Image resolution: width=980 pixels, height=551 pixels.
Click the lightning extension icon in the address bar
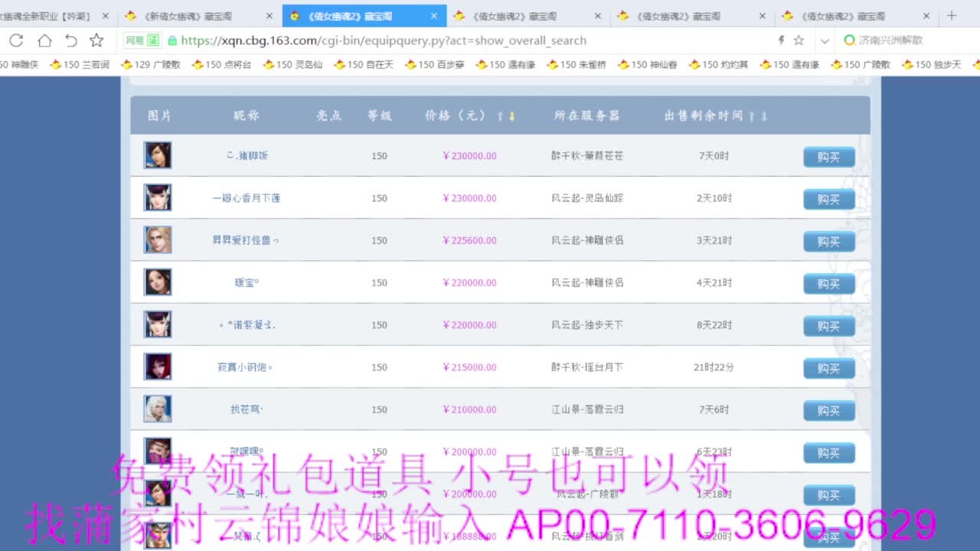point(780,41)
